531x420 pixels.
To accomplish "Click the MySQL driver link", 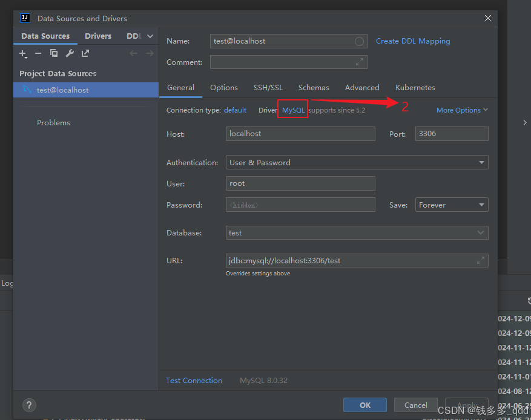I will click(x=293, y=110).
